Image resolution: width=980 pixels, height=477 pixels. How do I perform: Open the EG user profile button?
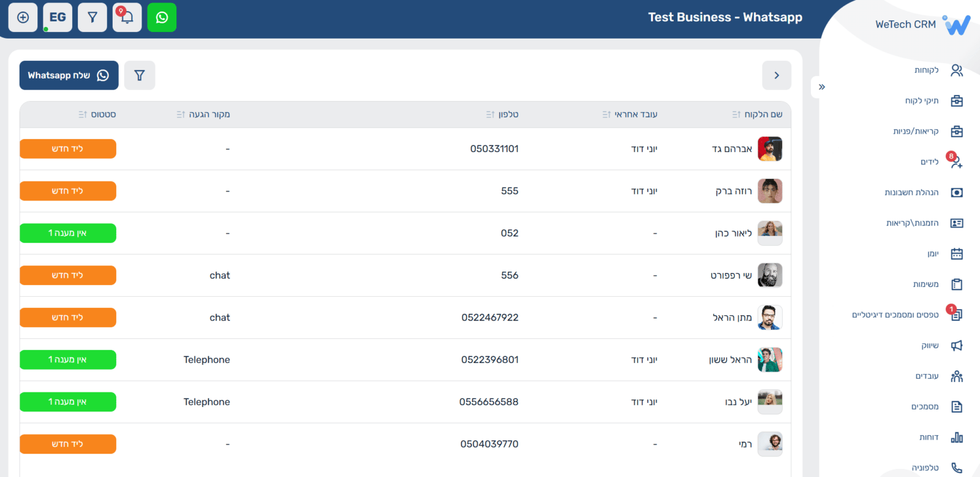58,17
